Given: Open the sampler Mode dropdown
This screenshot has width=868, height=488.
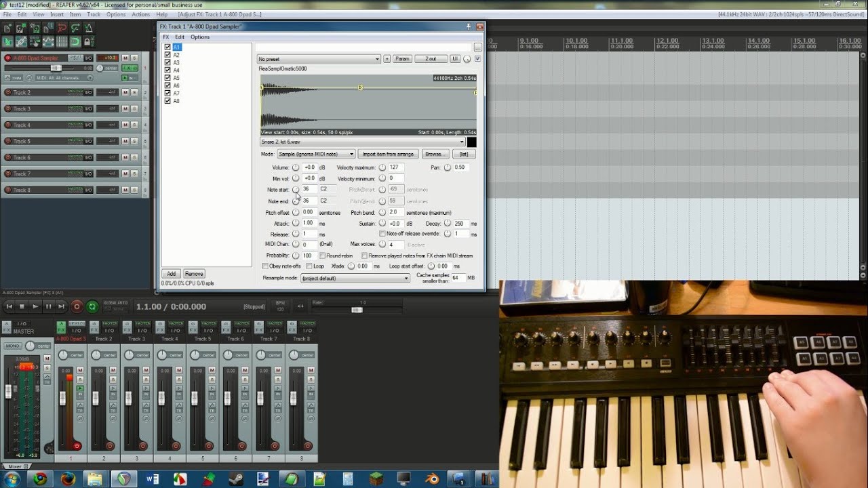Looking at the screenshot, I should 316,154.
